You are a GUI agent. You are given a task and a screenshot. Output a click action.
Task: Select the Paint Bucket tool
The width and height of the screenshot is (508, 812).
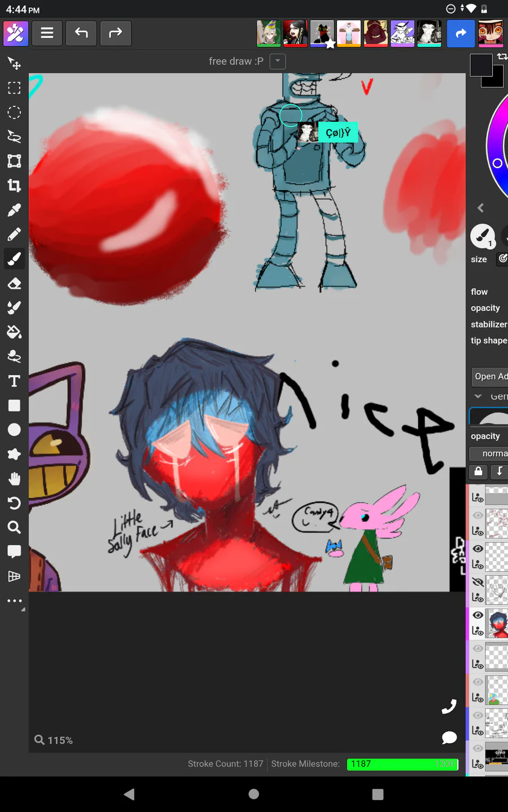point(14,332)
